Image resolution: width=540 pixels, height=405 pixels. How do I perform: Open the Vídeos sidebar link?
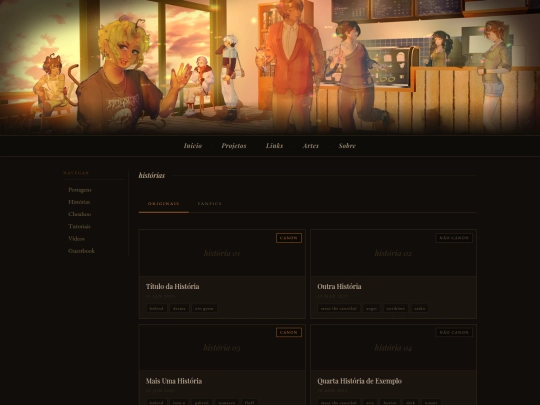pos(76,238)
